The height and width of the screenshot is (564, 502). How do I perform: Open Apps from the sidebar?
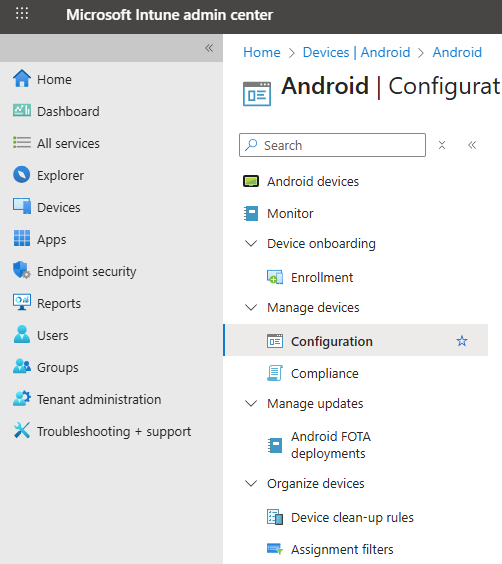[52, 240]
